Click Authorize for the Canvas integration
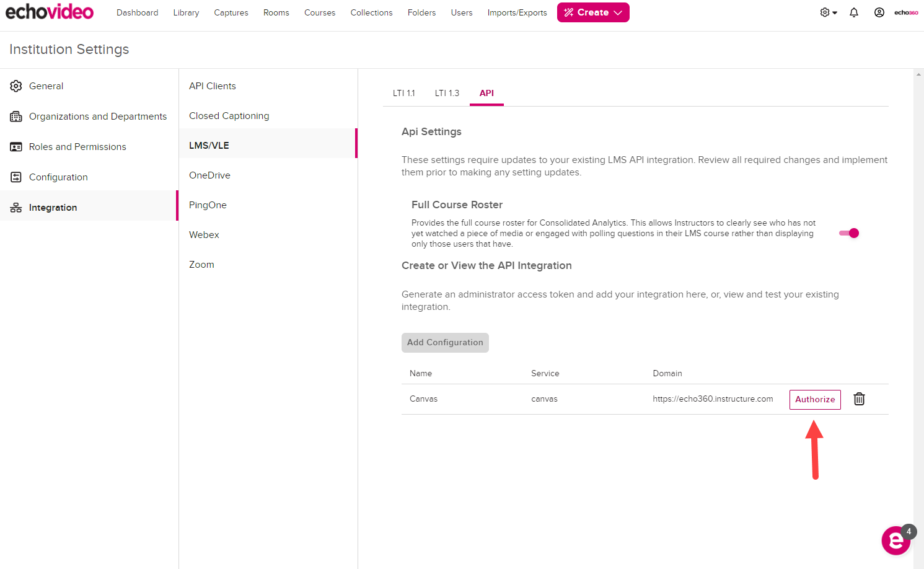Image resolution: width=924 pixels, height=569 pixels. click(x=815, y=400)
